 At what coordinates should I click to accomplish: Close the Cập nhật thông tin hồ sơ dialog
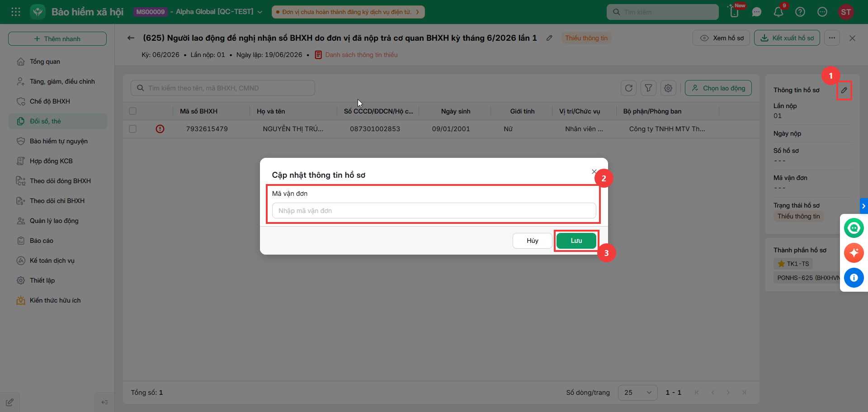coord(594,171)
